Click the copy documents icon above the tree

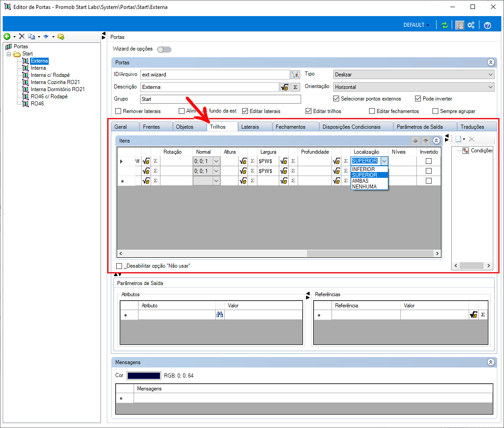coord(31,37)
